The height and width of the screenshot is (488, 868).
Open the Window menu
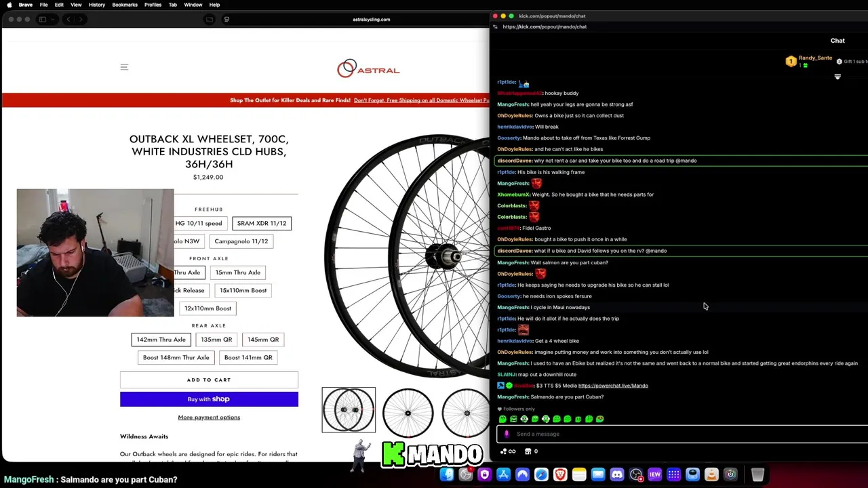[x=193, y=5]
